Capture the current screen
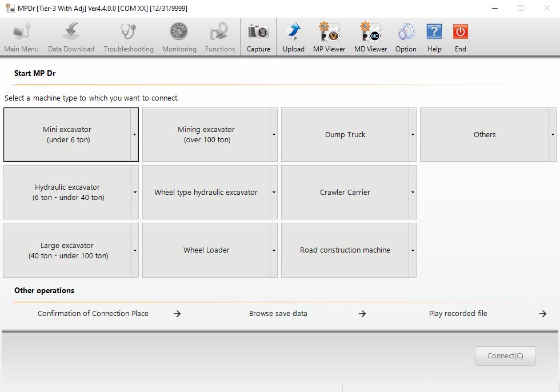Image resolution: width=560 pixels, height=392 pixels. tap(258, 35)
